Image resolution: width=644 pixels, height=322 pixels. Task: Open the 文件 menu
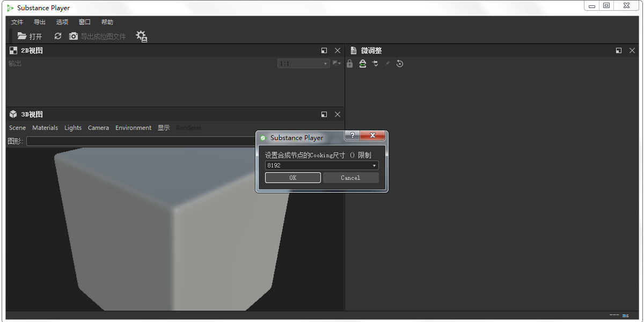17,22
